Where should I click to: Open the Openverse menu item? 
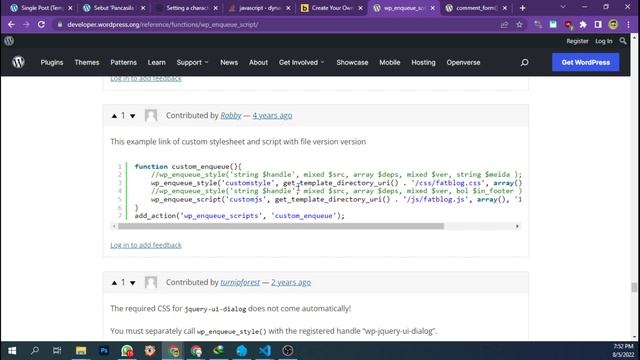(x=463, y=62)
